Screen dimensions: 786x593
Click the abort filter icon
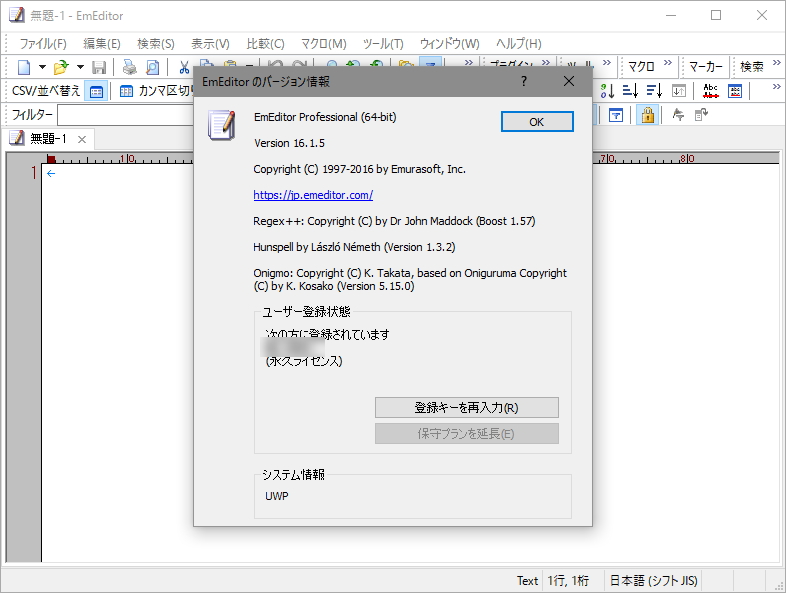tap(678, 115)
